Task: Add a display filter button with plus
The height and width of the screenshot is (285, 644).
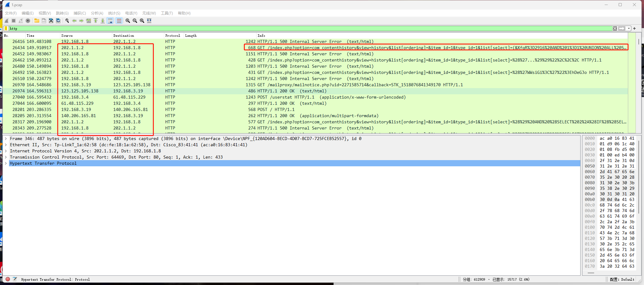Action: 634,28
